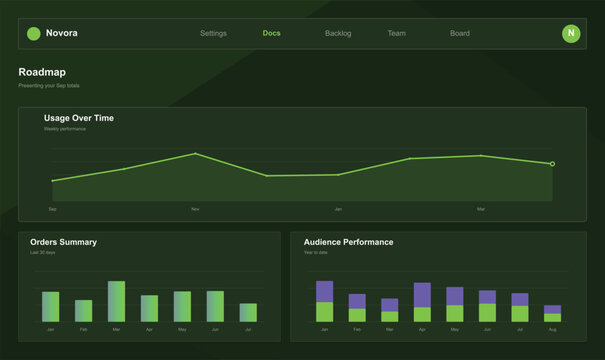Select the green Apr segment in Audience Performance
Screen dimensions: 605x360
(x=422, y=314)
